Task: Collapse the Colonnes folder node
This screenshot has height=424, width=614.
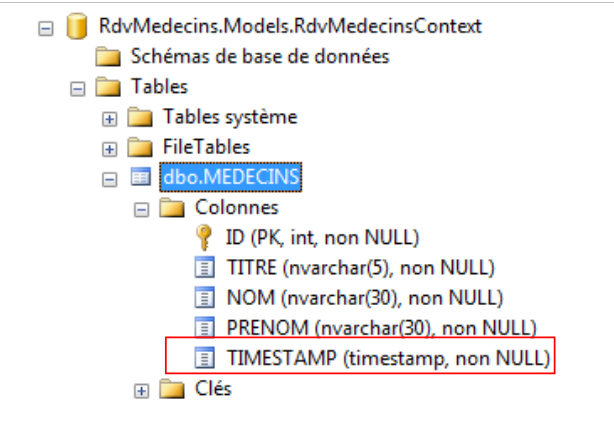Action: [142, 209]
